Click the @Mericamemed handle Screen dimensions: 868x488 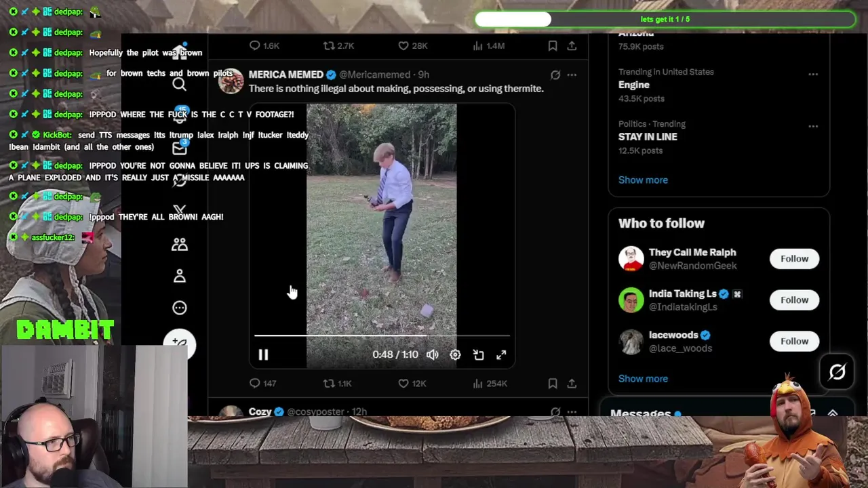[x=374, y=75]
